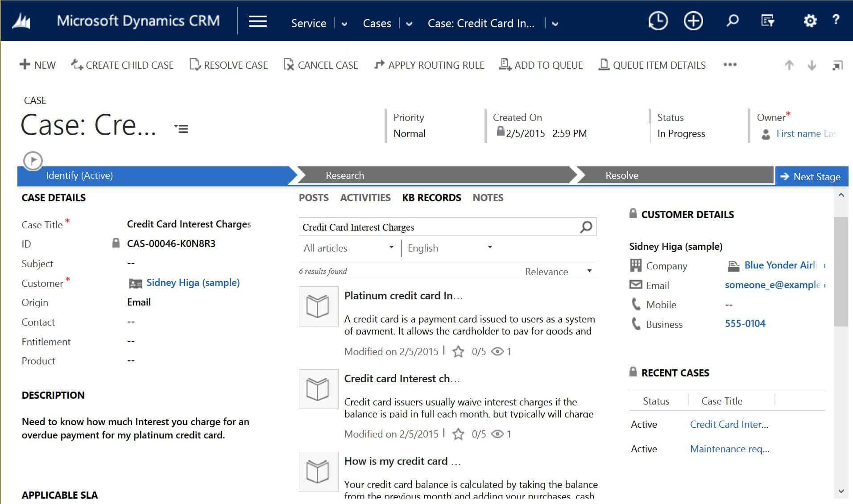
Task: Open the form selector menu next to title
Action: click(181, 129)
